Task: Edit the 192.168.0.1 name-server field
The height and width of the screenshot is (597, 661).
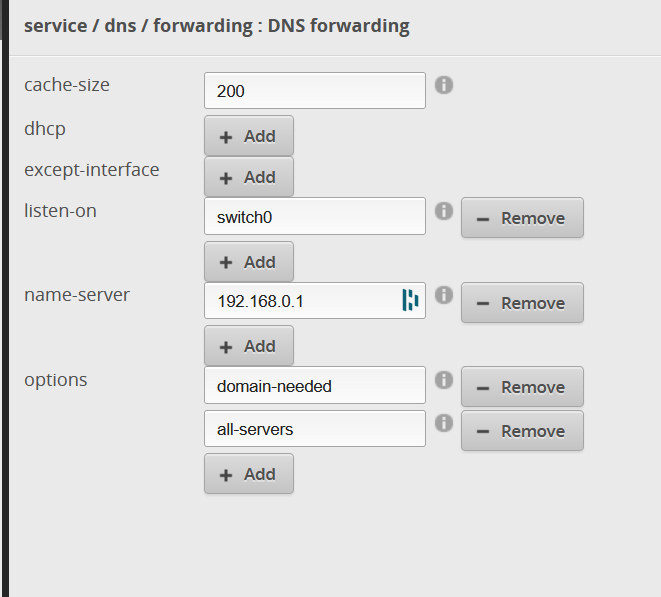Action: coord(300,300)
